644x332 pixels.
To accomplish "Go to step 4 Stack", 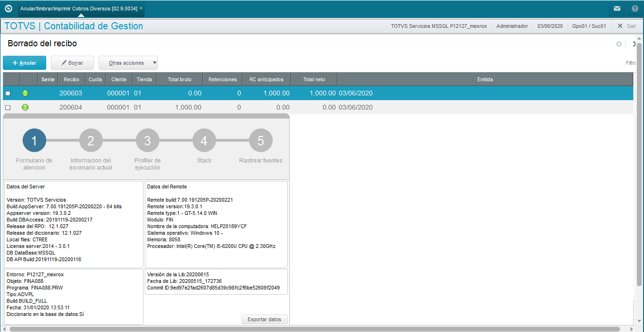I will tap(204, 140).
